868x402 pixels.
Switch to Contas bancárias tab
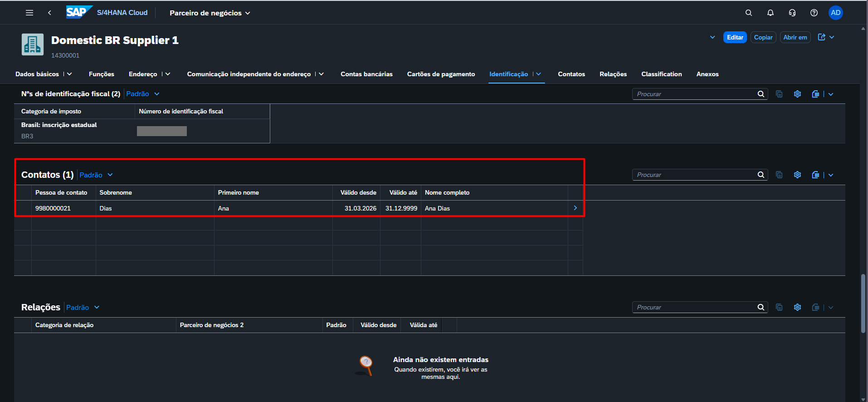pyautogui.click(x=366, y=74)
